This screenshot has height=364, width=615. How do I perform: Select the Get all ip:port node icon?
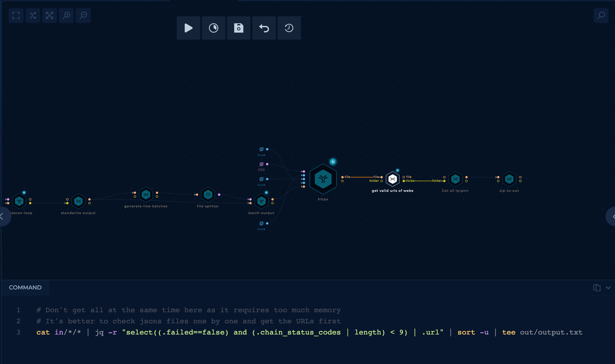coord(455,179)
